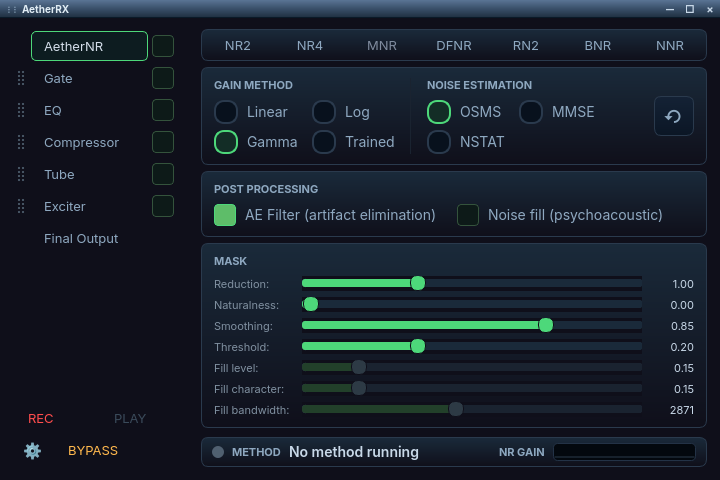Open settings via the gear icon
The height and width of the screenshot is (480, 720).
pos(32,451)
